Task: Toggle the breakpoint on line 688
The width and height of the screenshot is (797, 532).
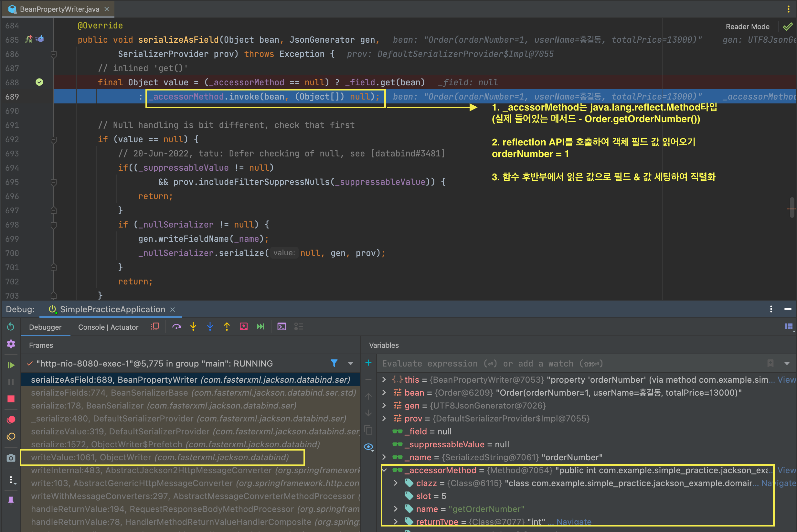Action: click(x=39, y=82)
